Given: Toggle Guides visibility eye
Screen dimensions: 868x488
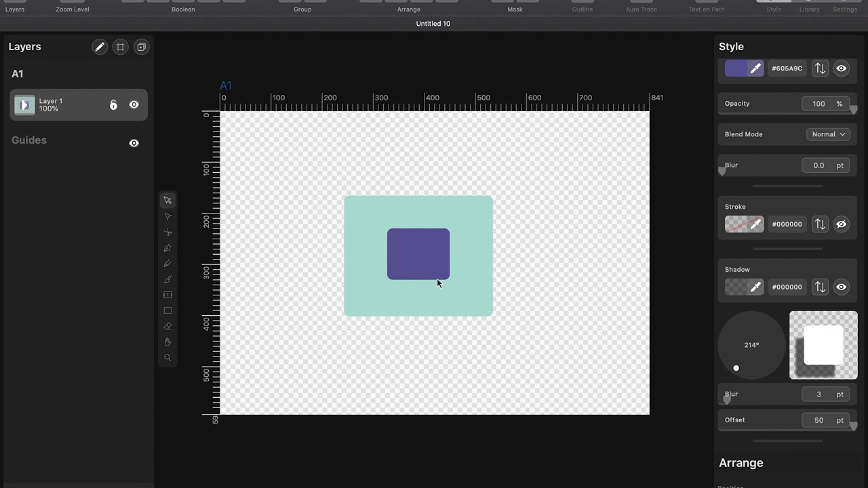Looking at the screenshot, I should (x=134, y=143).
